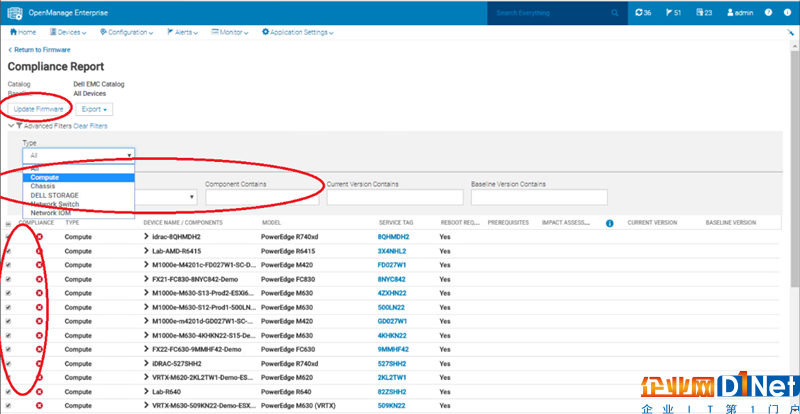800x414 pixels.
Task: Open the Configuration menu
Action: [127, 32]
